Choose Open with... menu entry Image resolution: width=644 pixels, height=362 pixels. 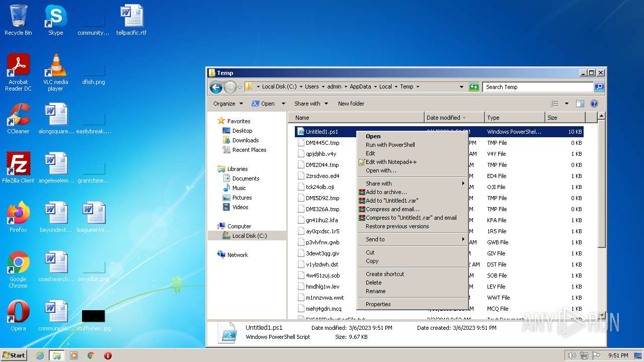(x=413, y=170)
